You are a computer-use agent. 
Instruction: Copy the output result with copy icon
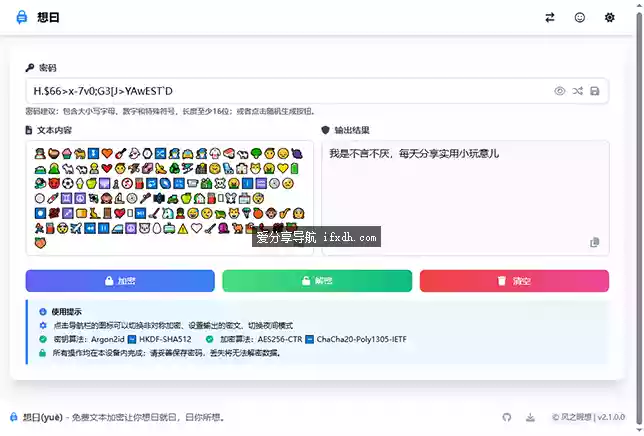[594, 242]
